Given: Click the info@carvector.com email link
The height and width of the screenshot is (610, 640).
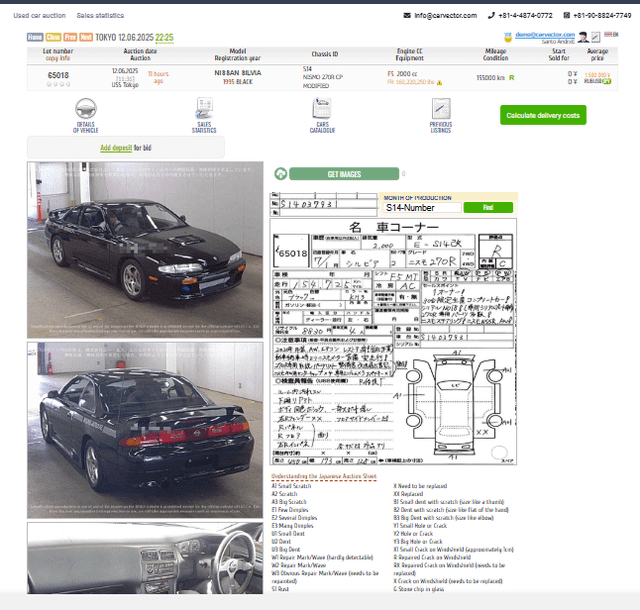Looking at the screenshot, I should [x=445, y=16].
